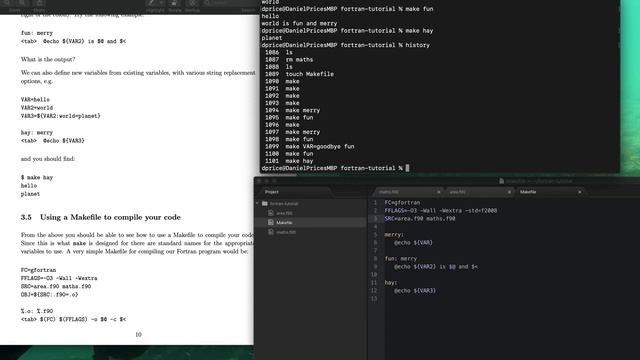
Task: Open maths.f90 from the Project tree
Action: coord(286,232)
